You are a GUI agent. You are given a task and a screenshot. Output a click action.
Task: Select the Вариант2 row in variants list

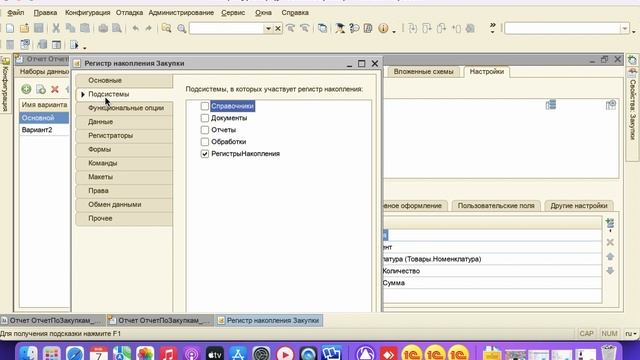click(44, 130)
